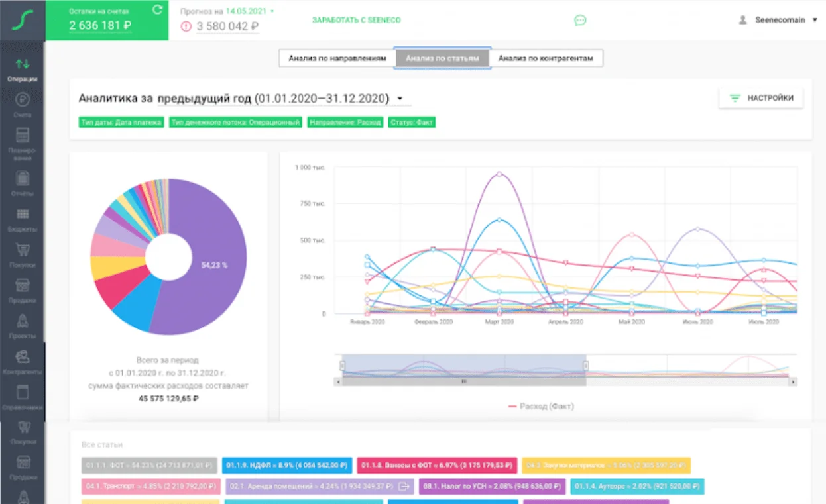This screenshot has width=826, height=504.
Task: Select the Бюджеты sidebar icon
Action: (23, 219)
